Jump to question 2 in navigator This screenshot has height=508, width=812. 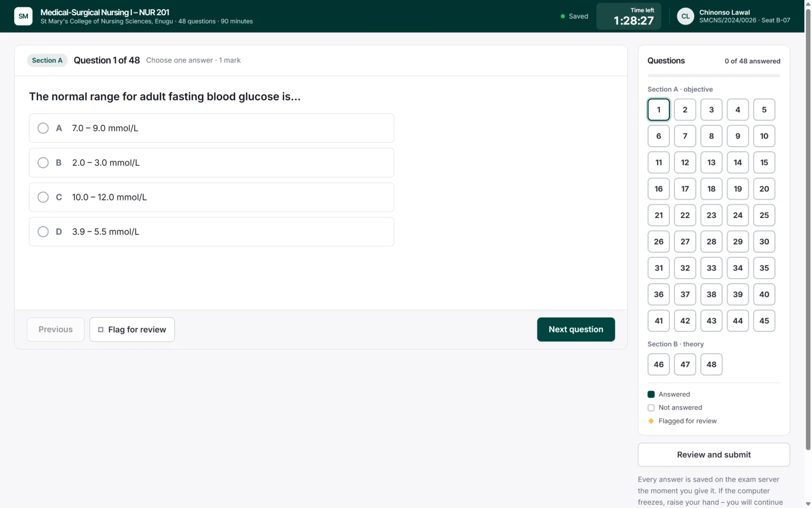point(685,110)
